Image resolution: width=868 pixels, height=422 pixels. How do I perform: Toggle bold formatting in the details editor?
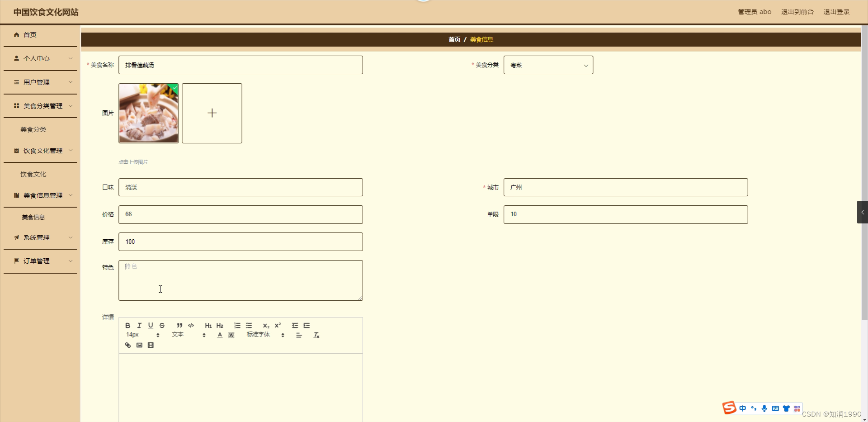[x=128, y=325]
